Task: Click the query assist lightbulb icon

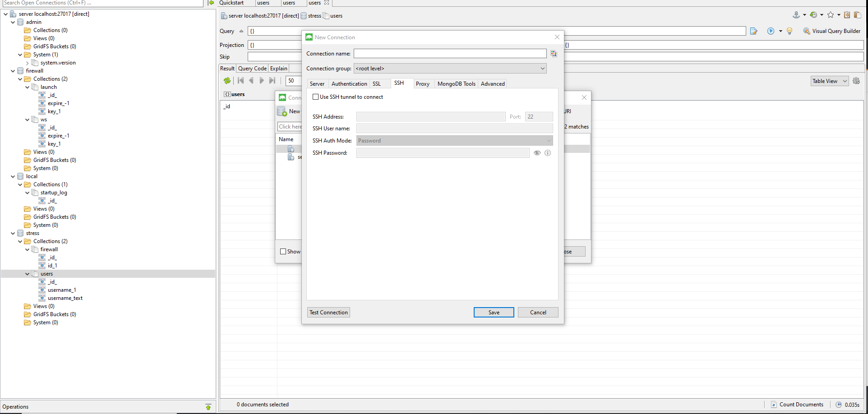Action: 790,31
